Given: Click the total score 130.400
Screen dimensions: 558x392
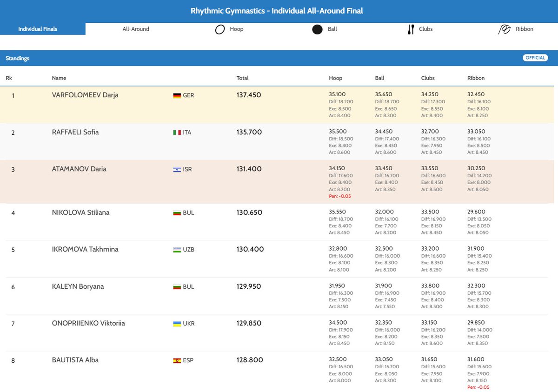Looking at the screenshot, I should pyautogui.click(x=250, y=249).
